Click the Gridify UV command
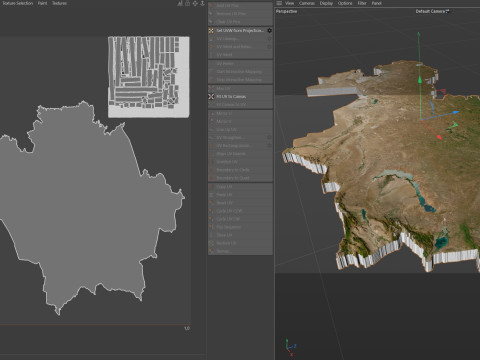The height and width of the screenshot is (360, 480). pos(240,162)
